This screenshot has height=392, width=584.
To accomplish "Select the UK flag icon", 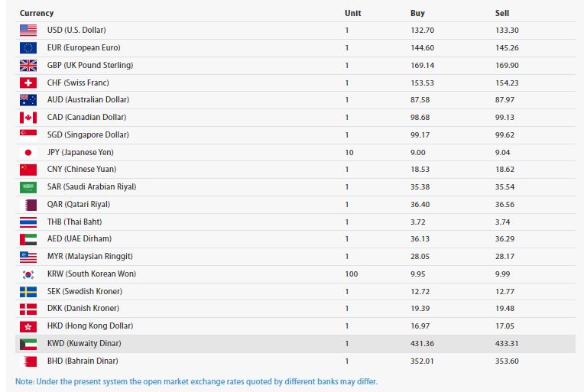I will pyautogui.click(x=28, y=66).
